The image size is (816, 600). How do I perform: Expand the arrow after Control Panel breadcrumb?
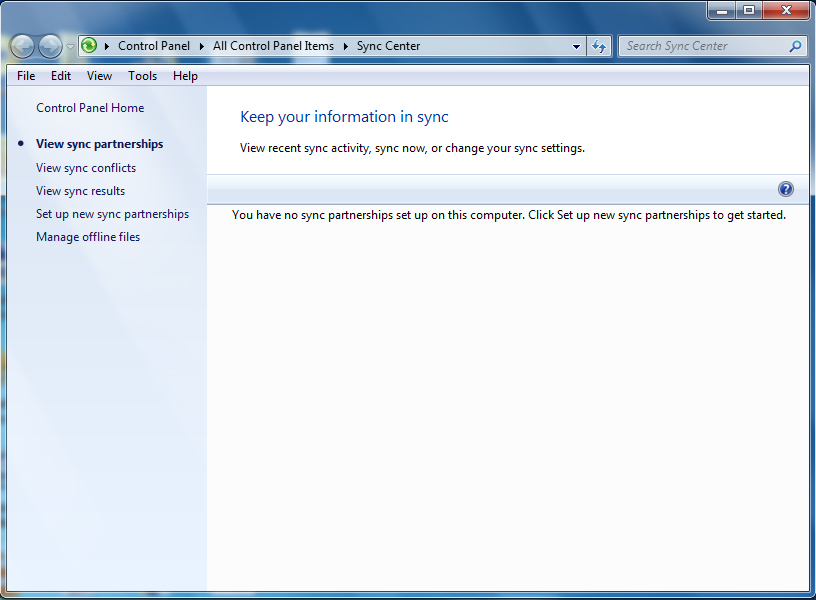click(202, 46)
